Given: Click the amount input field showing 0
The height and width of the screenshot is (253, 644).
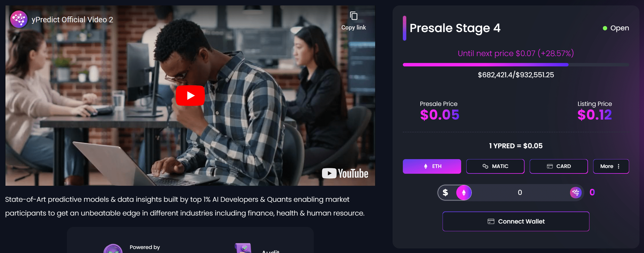Looking at the screenshot, I should click(x=520, y=193).
